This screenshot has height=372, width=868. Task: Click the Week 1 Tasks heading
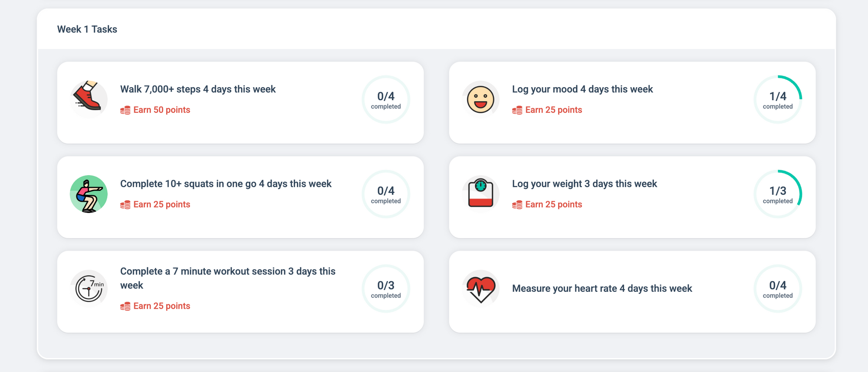tap(87, 29)
